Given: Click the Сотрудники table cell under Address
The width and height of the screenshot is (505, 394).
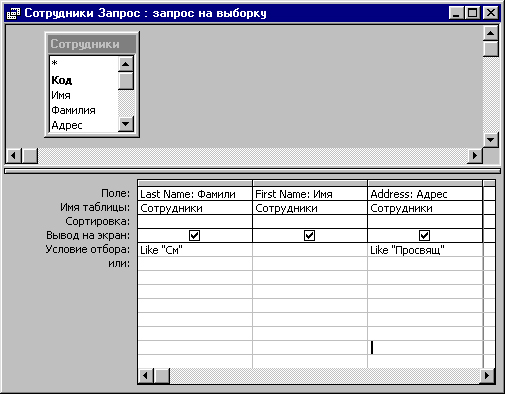Looking at the screenshot, I should [x=425, y=208].
